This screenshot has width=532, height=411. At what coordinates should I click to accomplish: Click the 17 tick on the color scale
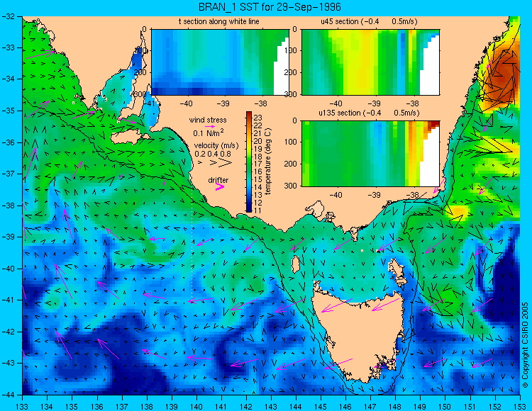point(258,164)
